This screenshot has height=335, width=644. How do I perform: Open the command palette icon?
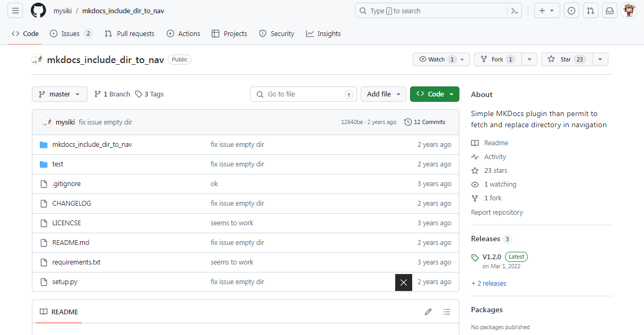coord(514,11)
